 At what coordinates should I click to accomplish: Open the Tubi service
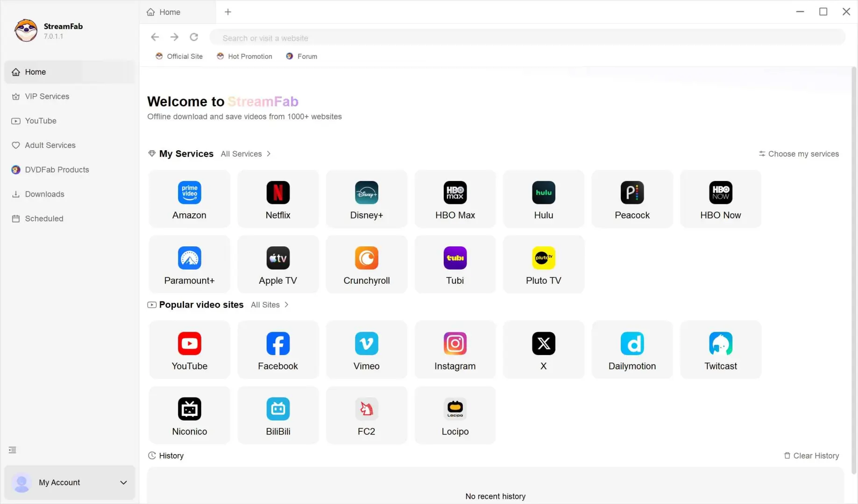455,265
